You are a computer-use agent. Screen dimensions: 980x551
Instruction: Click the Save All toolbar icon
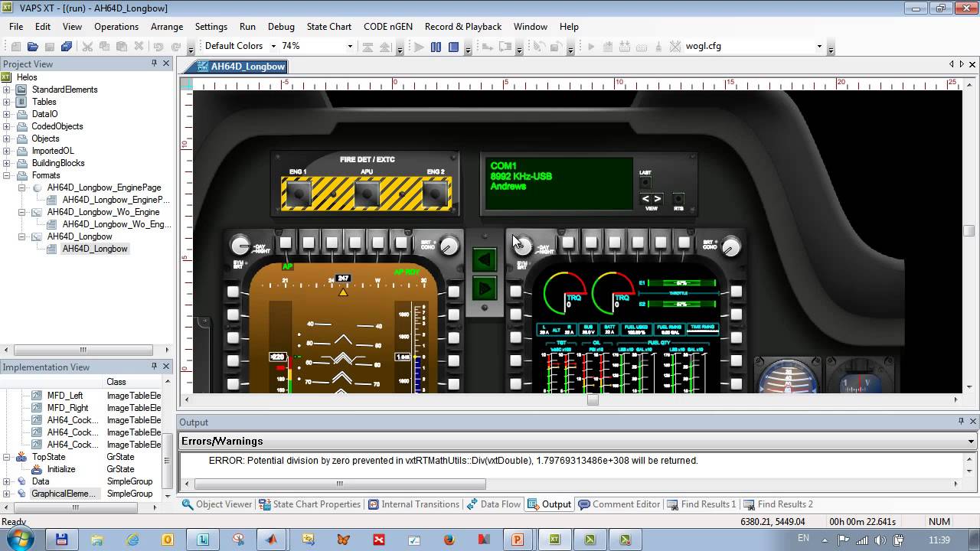point(67,47)
